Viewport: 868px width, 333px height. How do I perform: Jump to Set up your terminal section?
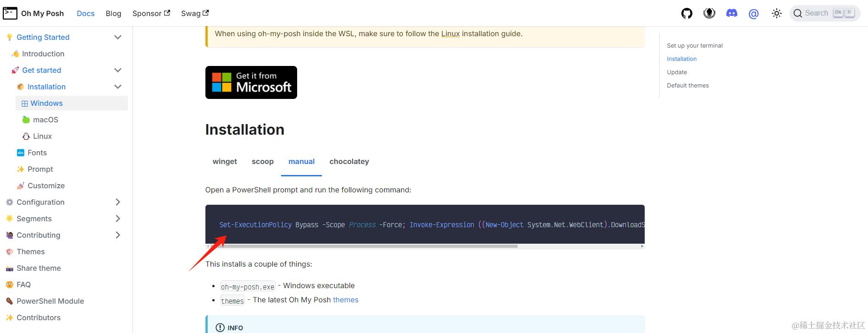[x=695, y=45]
